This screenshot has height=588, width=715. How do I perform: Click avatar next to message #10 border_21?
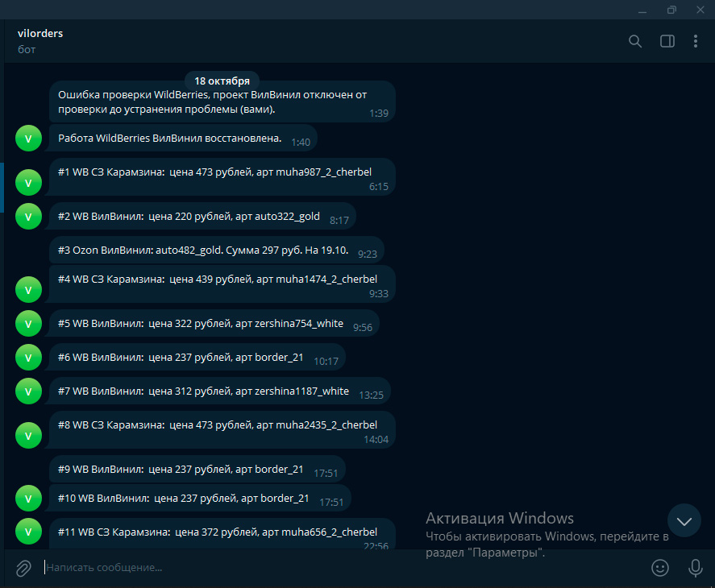(x=29, y=499)
